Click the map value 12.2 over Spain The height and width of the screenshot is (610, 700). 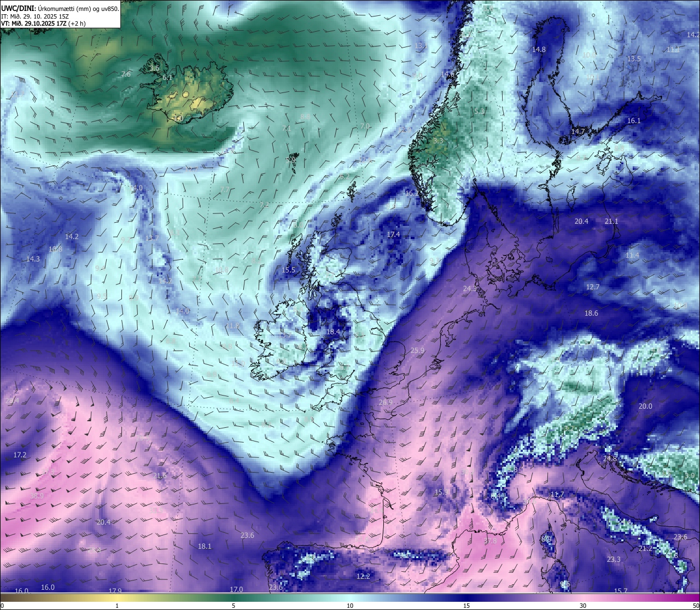(x=363, y=577)
